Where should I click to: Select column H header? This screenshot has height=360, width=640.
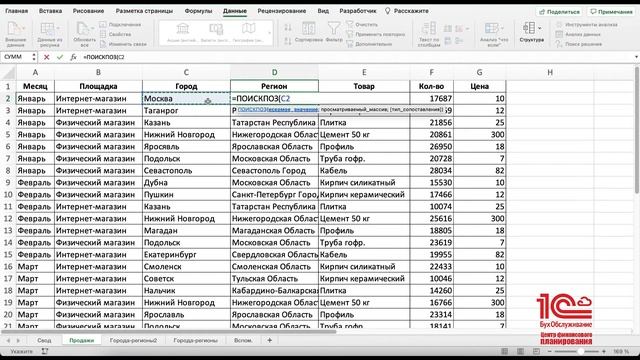(x=550, y=72)
